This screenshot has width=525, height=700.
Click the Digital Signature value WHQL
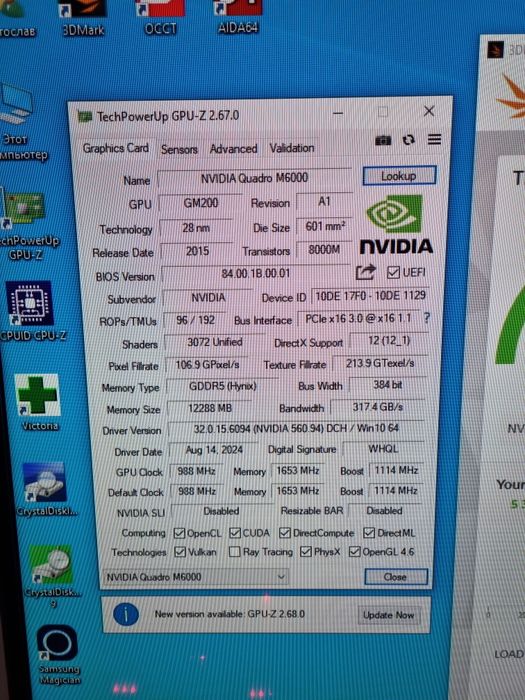383,449
